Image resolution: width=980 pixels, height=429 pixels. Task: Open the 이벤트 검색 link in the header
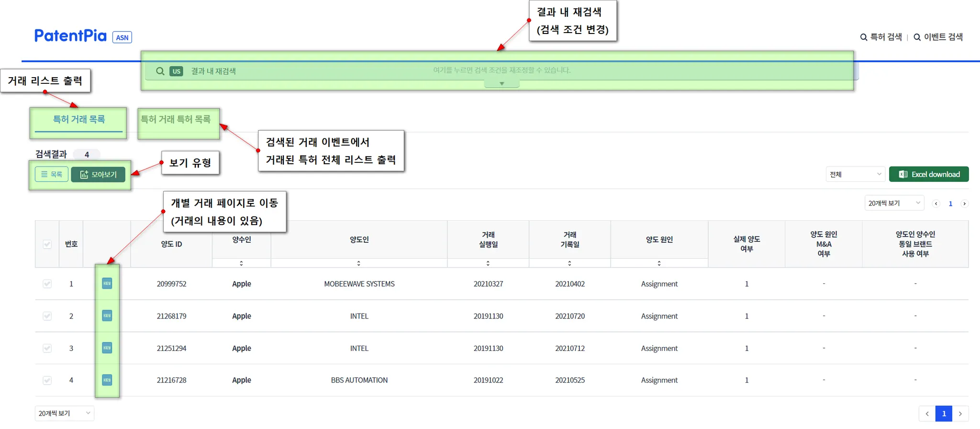point(938,37)
